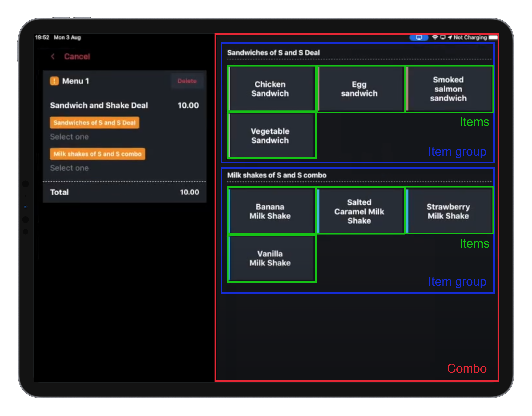Toggle Milk Shakes of S and S Combo

[x=95, y=155]
